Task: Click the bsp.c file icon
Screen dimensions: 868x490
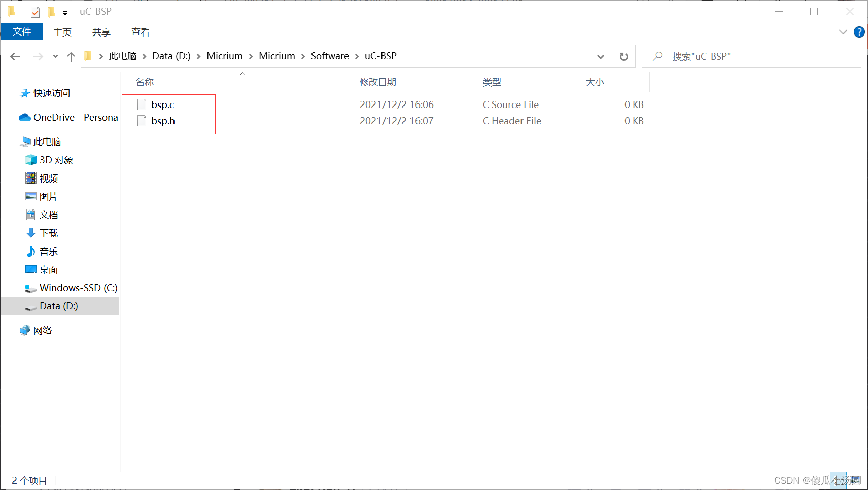Action: pyautogui.click(x=142, y=104)
